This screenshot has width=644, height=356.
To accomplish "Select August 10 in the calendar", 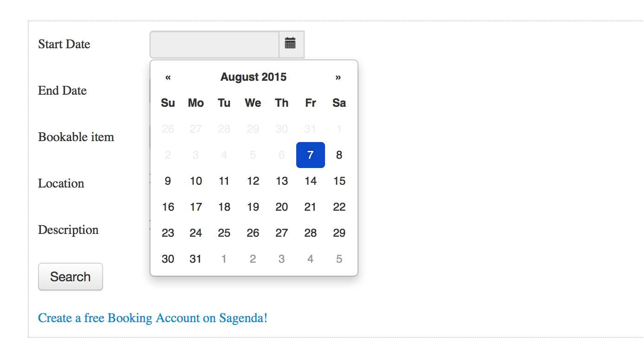I will click(x=196, y=181).
